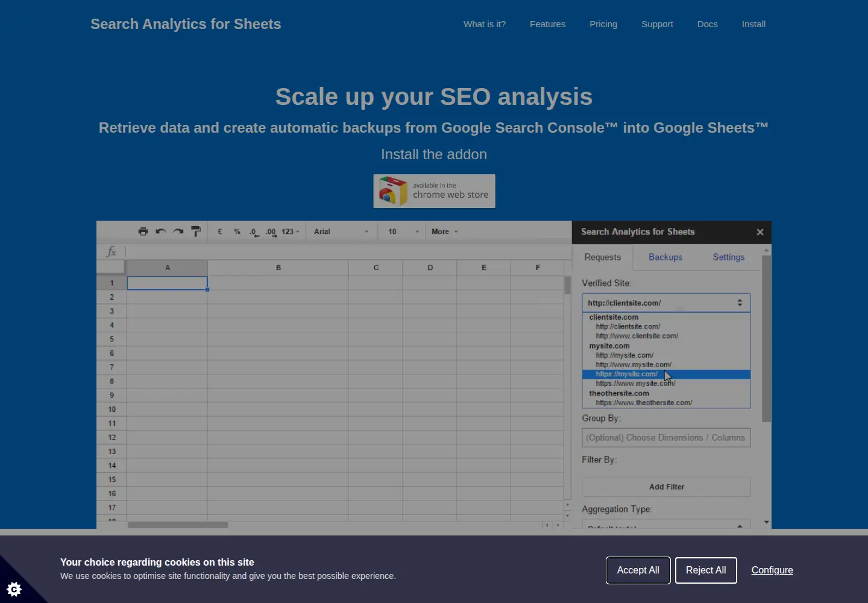Click the spreadsheet vertical scrollbar thumb
The width and height of the screenshot is (868, 603).
point(567,285)
